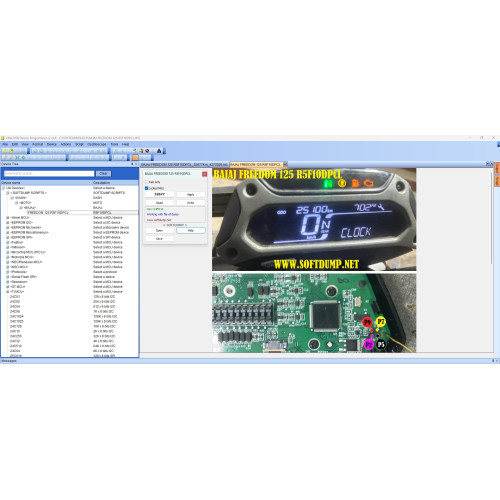Screen dimensions: 500x500
Task: Select the 24C256 device row
Action: [16, 336]
